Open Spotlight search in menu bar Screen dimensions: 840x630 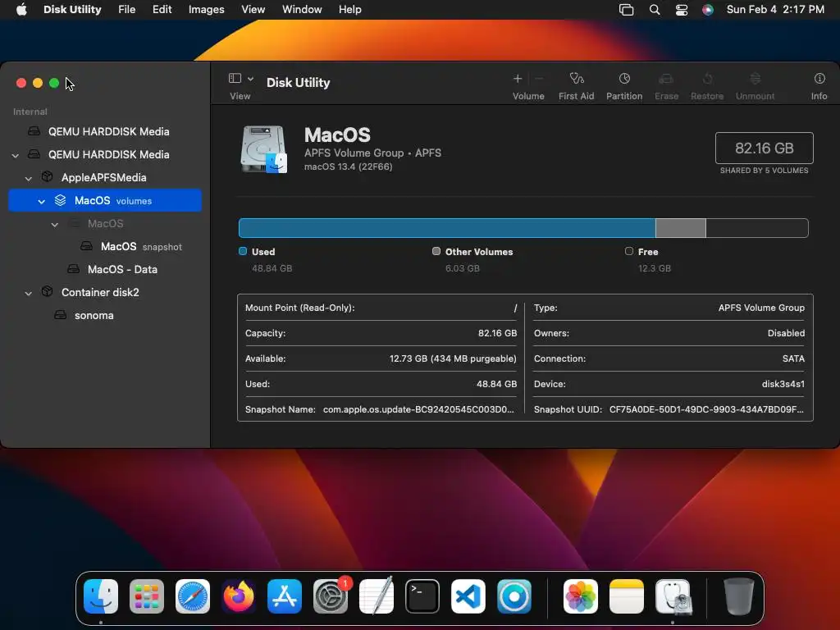tap(654, 10)
